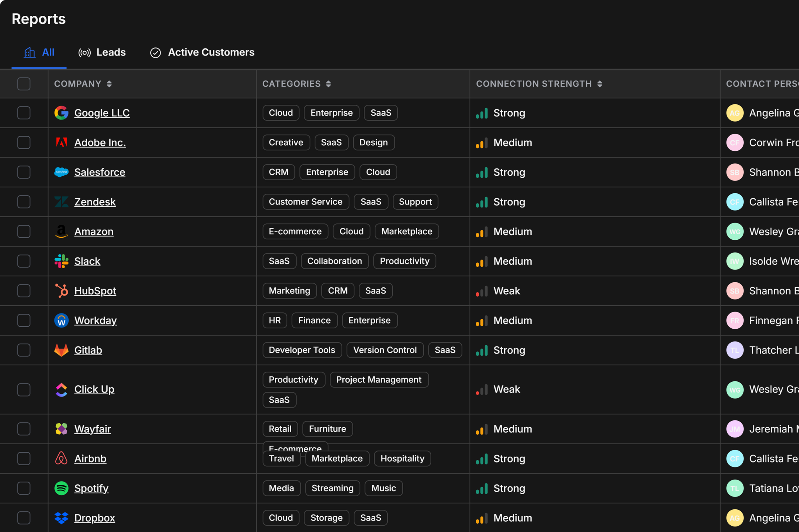Viewport: 799px width, 532px height.
Task: Open the Gitlab company link
Action: tap(88, 350)
